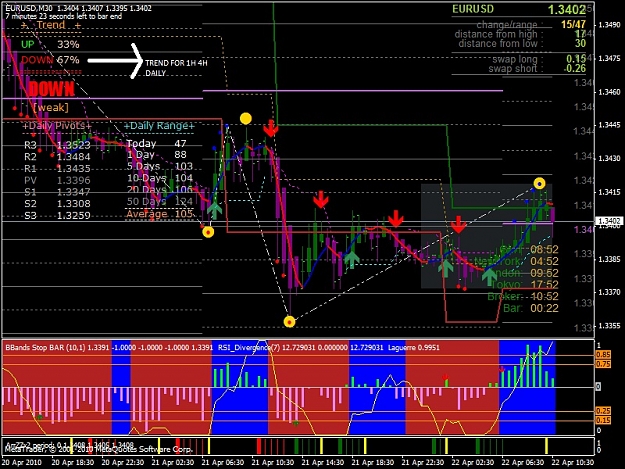Click the large green 1.3402 price in the info panel
Image resolution: width=625 pixels, height=469 pixels.
tap(566, 10)
